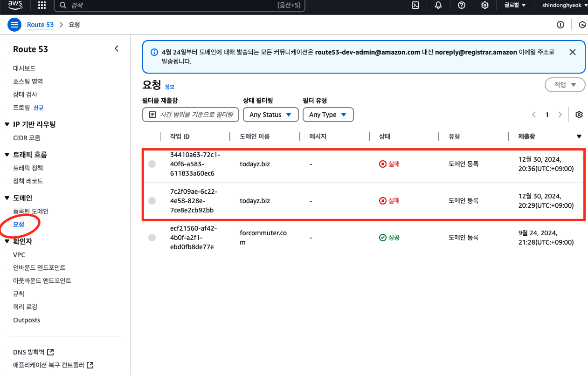Viewport: 588px width, 375px height.
Task: Open 쿼리 로깅 in sidebar
Action: (x=25, y=307)
